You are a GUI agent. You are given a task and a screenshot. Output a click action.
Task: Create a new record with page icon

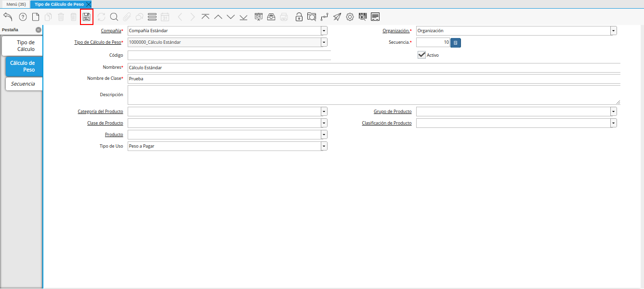click(x=36, y=17)
